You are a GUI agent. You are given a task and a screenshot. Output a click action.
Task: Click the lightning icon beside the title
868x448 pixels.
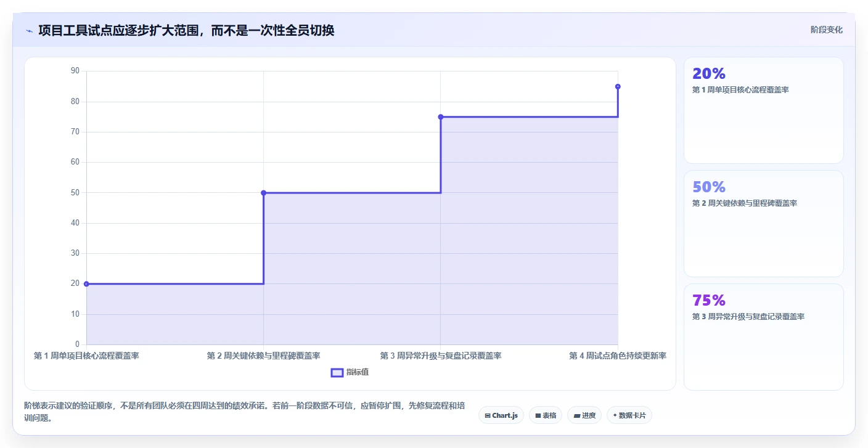click(x=29, y=30)
